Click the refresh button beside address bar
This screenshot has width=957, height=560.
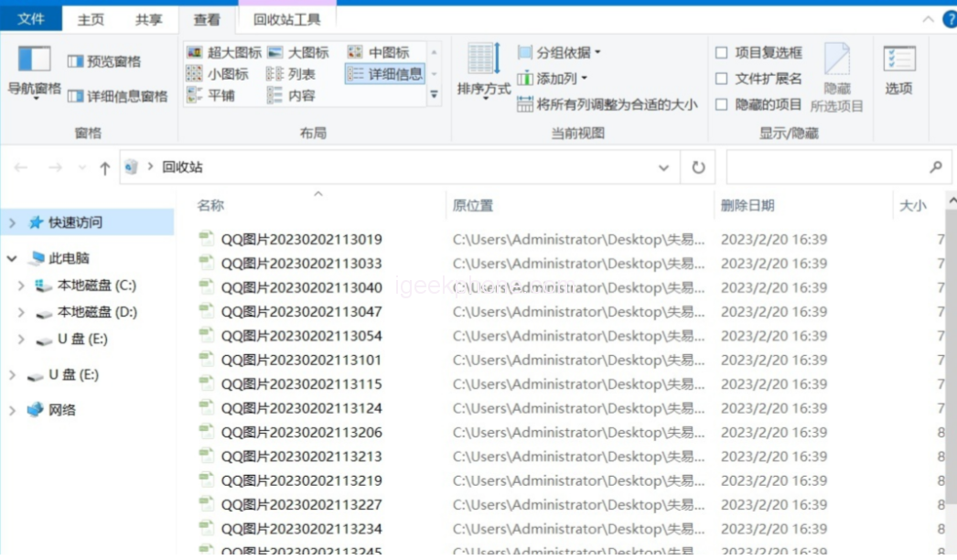point(698,167)
